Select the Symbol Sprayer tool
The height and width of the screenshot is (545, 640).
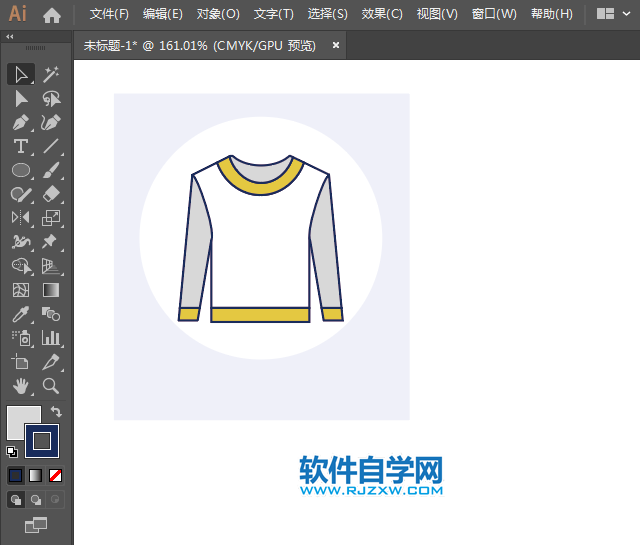tap(21, 338)
